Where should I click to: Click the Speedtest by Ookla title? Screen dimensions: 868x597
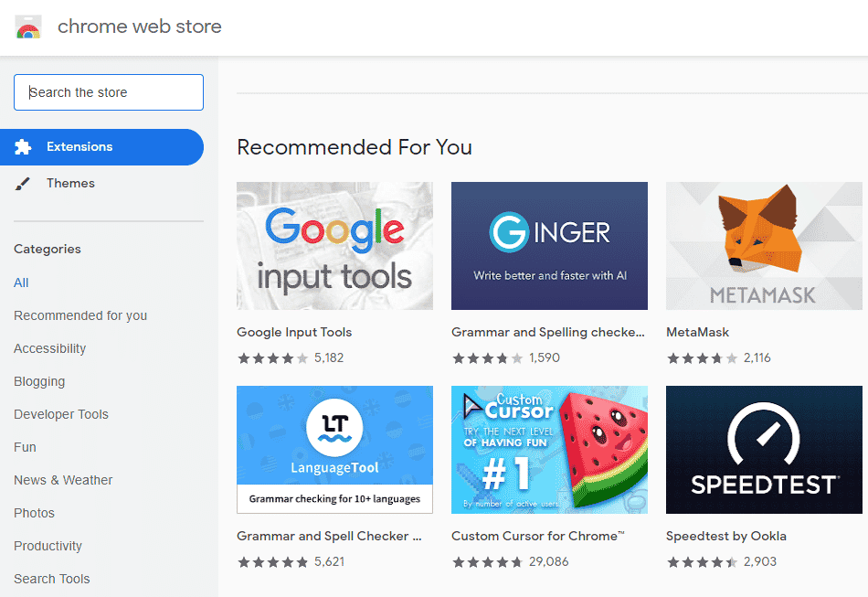[x=726, y=536]
